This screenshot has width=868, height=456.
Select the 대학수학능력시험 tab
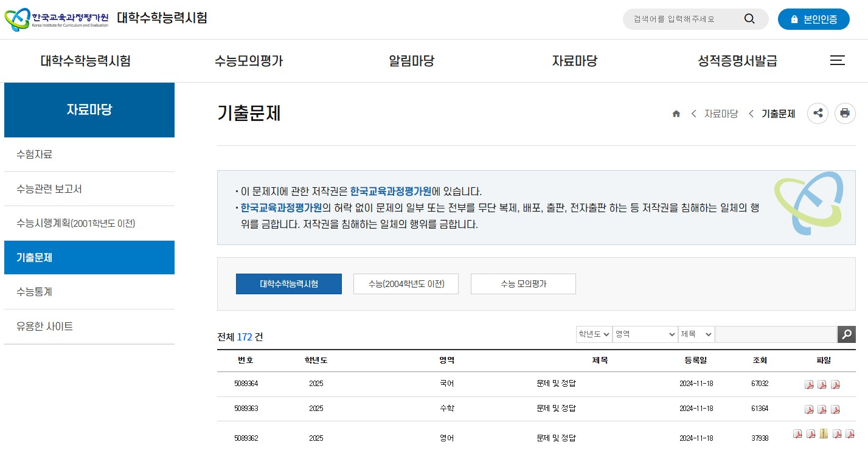(289, 284)
